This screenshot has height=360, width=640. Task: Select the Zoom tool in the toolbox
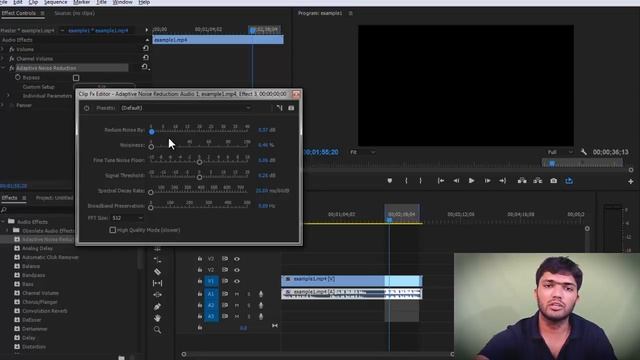158,329
